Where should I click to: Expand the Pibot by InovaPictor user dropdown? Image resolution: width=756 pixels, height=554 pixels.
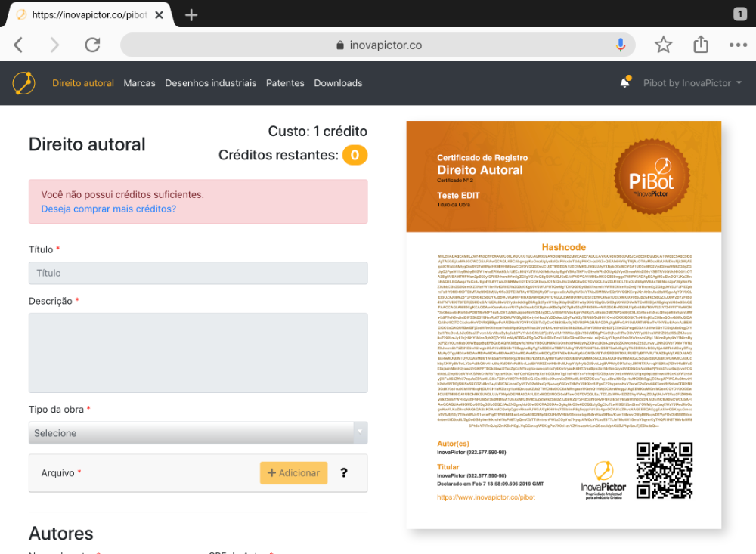pyautogui.click(x=692, y=83)
